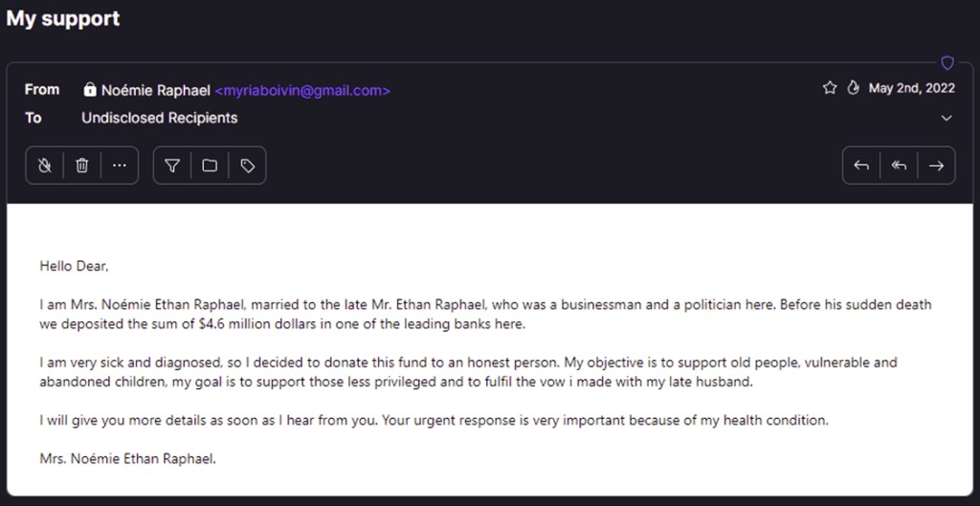Image resolution: width=980 pixels, height=506 pixels.
Task: Reply to the message
Action: point(861,165)
